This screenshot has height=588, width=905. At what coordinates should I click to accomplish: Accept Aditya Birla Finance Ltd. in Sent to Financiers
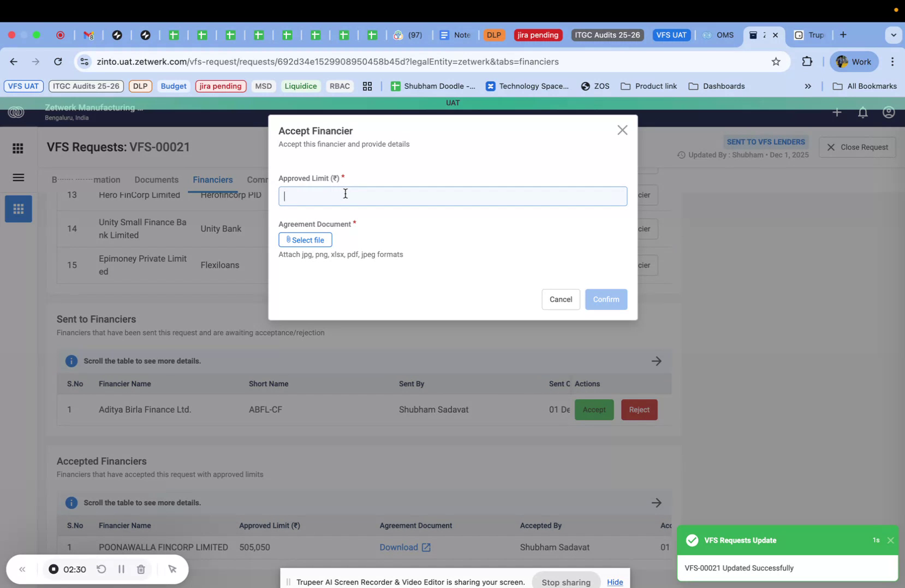click(594, 410)
